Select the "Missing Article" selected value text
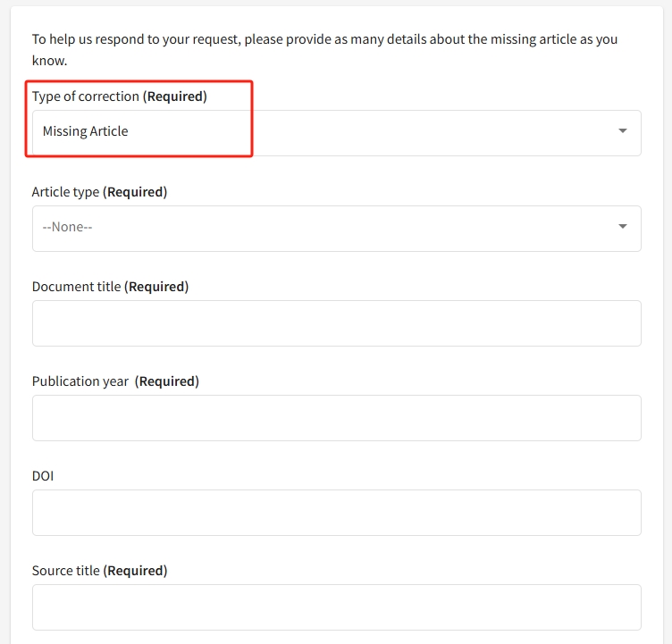Screen dimensions: 672x644 coord(86,131)
